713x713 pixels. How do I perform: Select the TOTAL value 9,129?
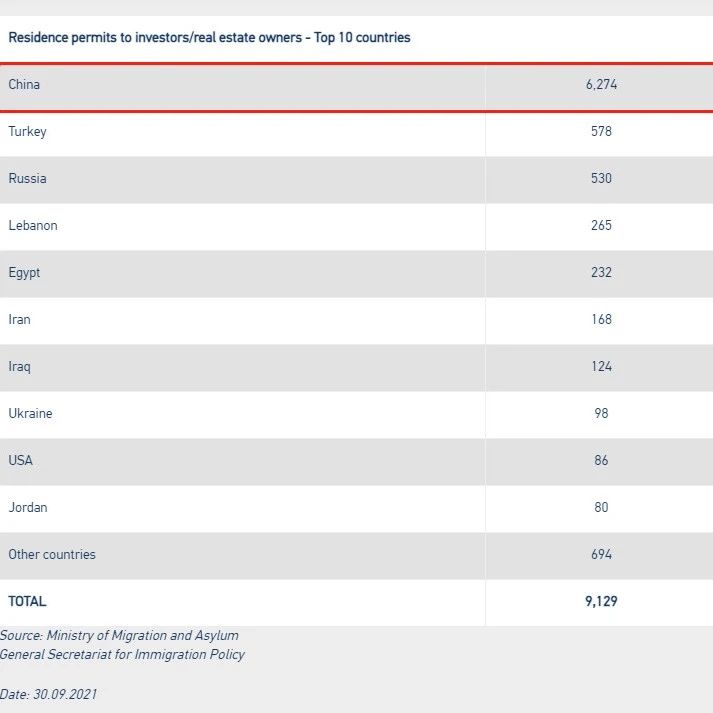click(x=601, y=601)
